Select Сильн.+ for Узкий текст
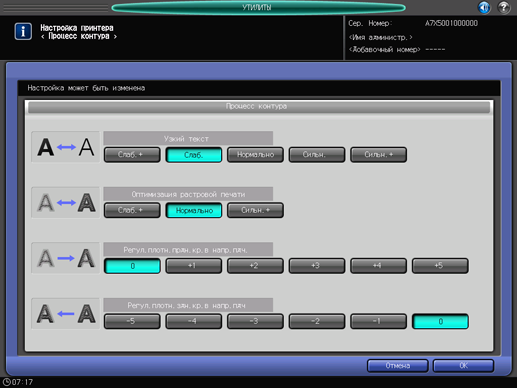The image size is (517, 388). 378,155
